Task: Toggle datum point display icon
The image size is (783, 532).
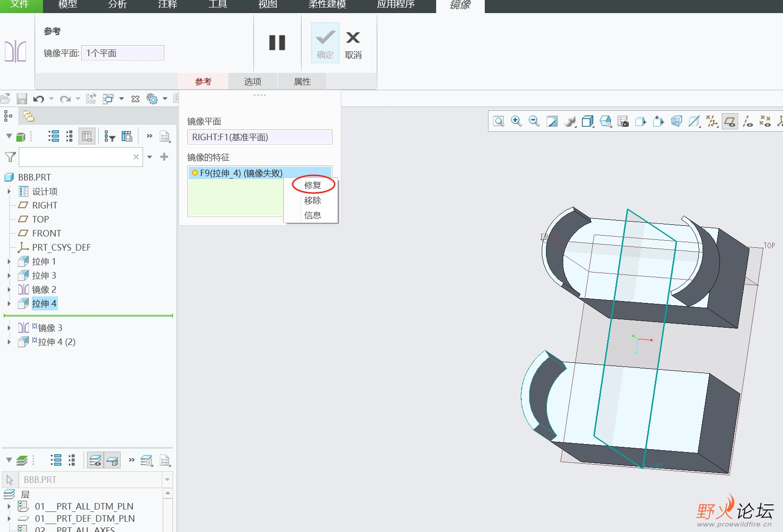Action: click(x=765, y=122)
